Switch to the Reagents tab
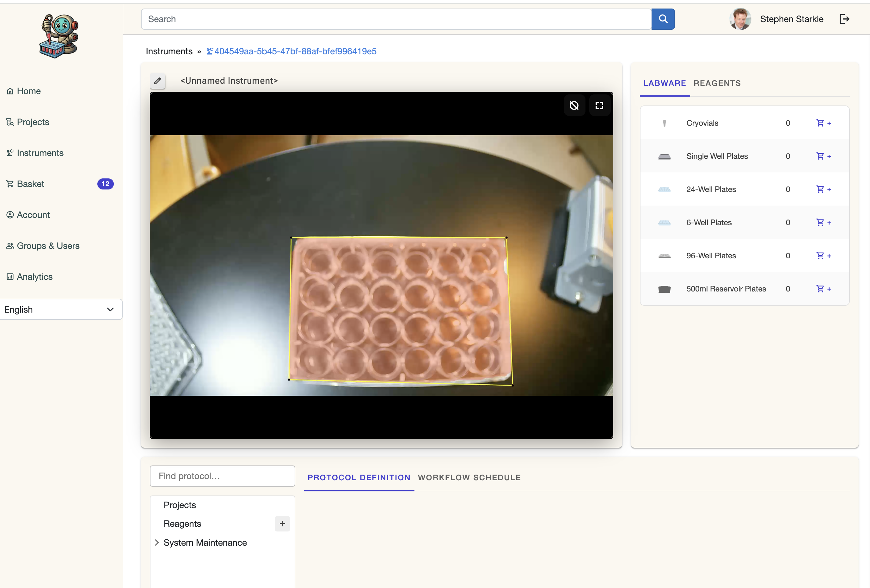This screenshot has height=588, width=870. click(716, 83)
